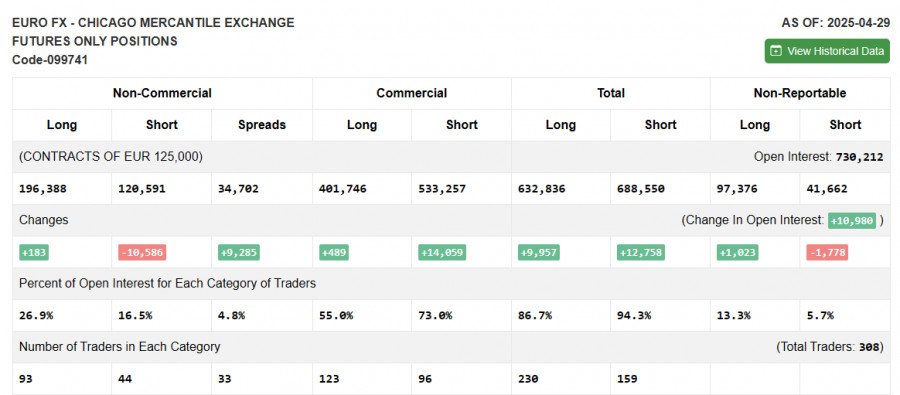The height and width of the screenshot is (395, 900).
Task: Click the +9,285 spreads change badge
Action: point(239,253)
